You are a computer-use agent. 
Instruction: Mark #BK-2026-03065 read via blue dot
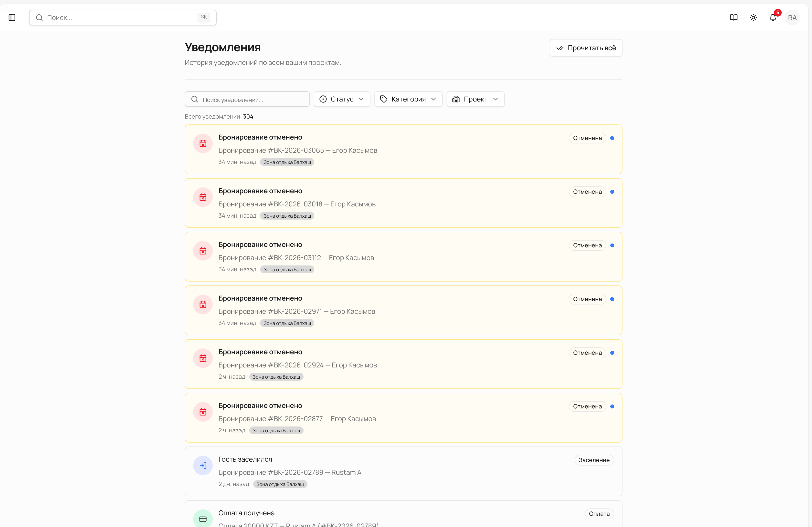pyautogui.click(x=612, y=138)
